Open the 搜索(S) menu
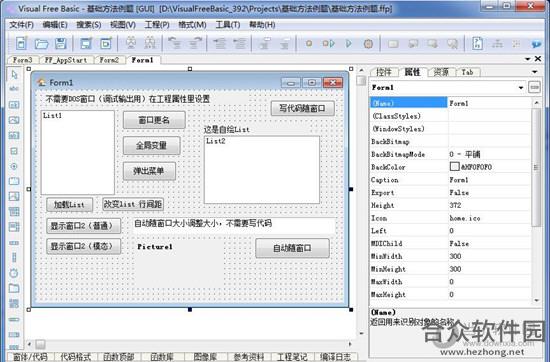Image resolution: width=550 pixels, height=362 pixels. [89, 25]
